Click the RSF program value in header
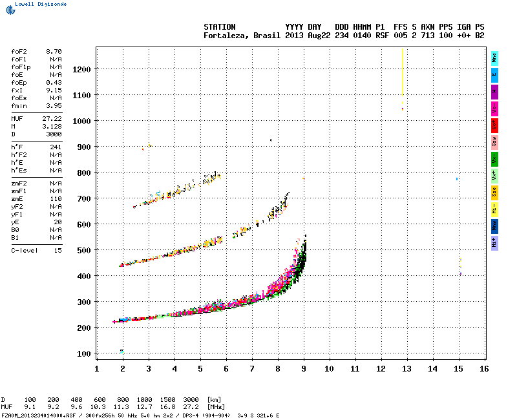This screenshot has height=420, width=517. point(382,36)
